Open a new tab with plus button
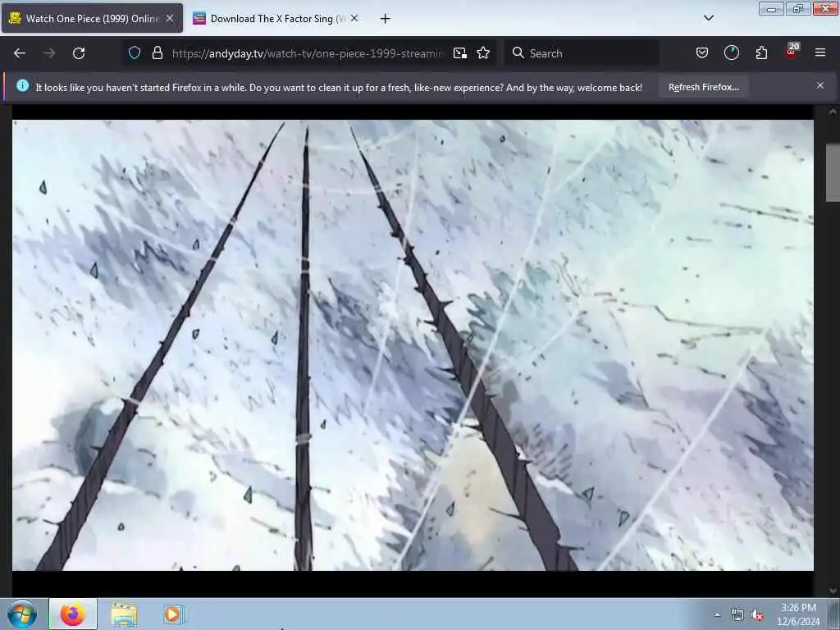Screen dimensions: 840x630 coord(385,19)
